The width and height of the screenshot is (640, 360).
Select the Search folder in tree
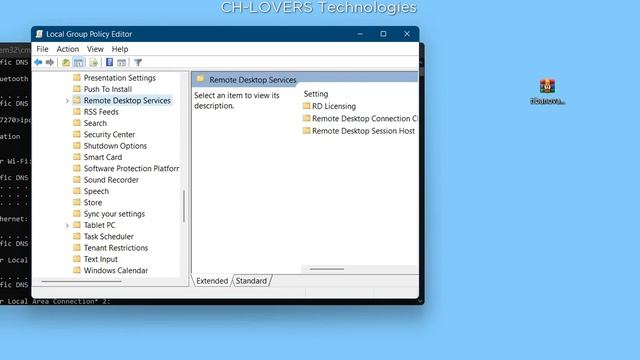pyautogui.click(x=95, y=123)
